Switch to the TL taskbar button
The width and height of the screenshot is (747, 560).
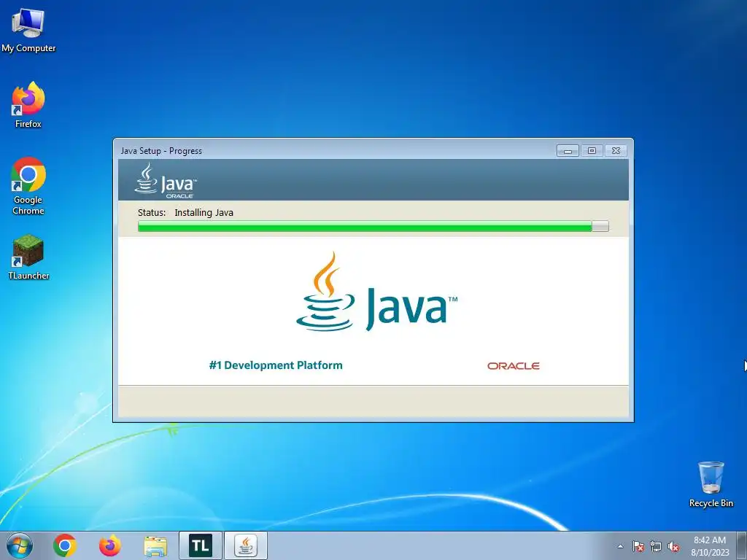point(200,545)
